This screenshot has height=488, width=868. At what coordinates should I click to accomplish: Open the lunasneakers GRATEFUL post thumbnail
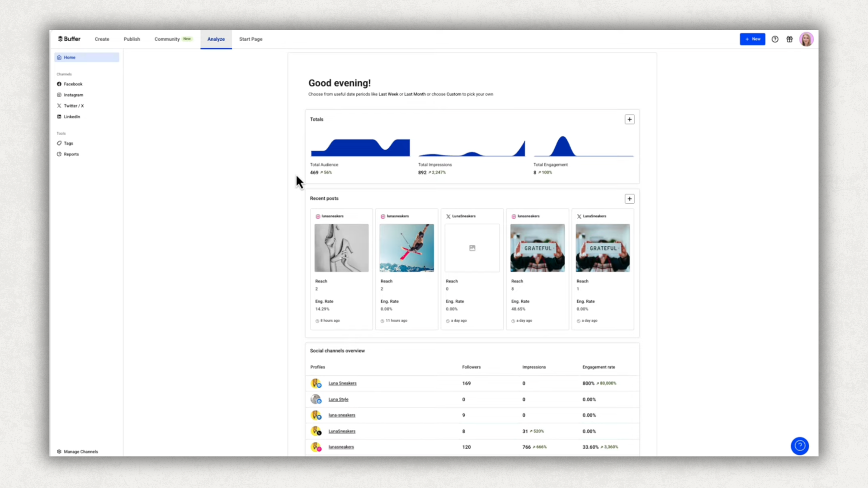pyautogui.click(x=538, y=248)
